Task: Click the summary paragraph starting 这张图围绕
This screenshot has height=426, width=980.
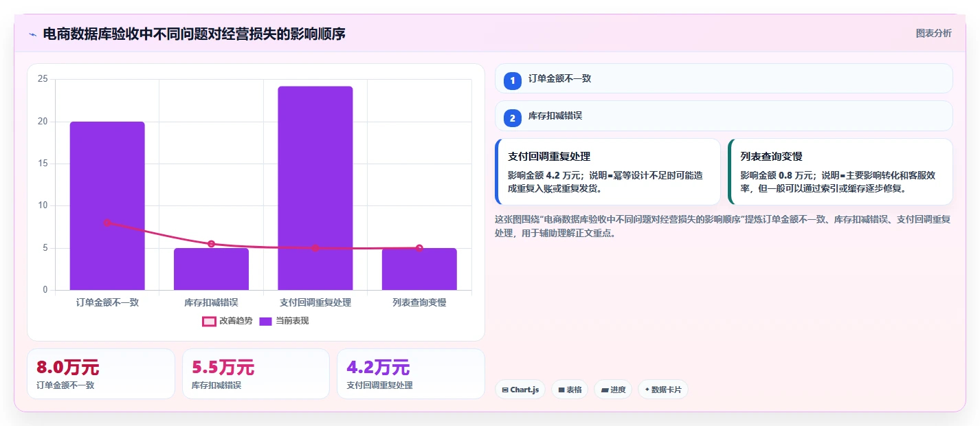Action: pyautogui.click(x=722, y=226)
